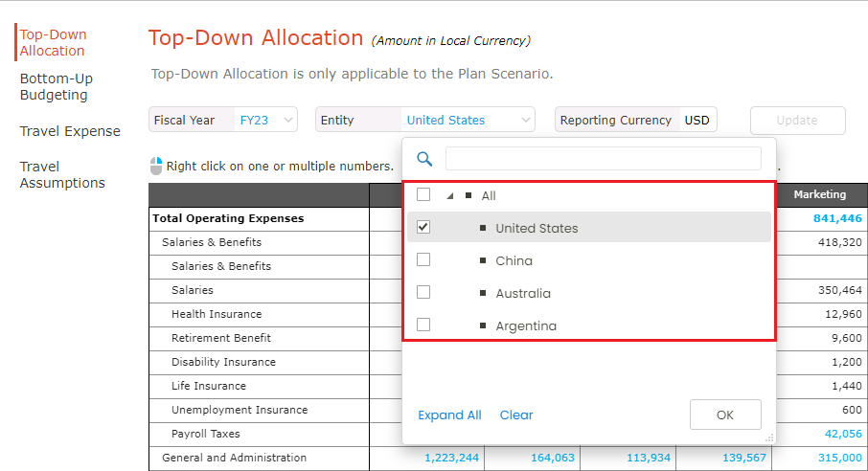Click the Disability Insurance row label
The width and height of the screenshot is (868, 471).
click(x=223, y=362)
